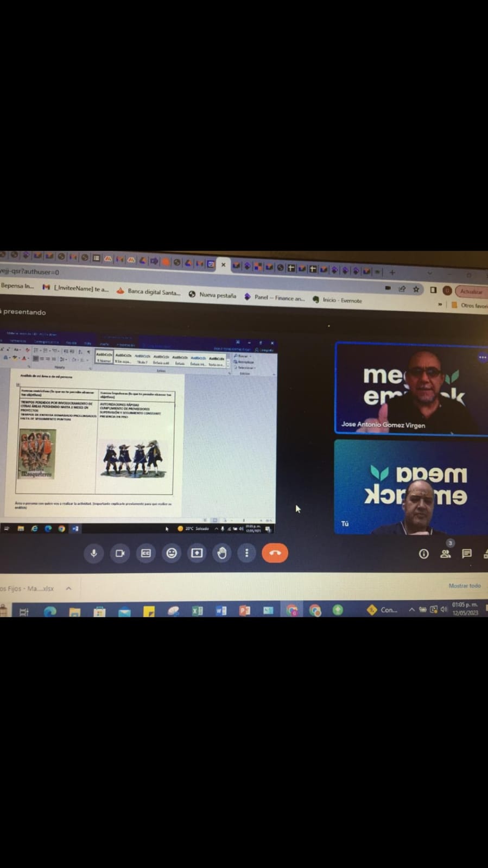Screen dimensions: 488x868
Task: Click the present now screen-share button
Action: pyautogui.click(x=197, y=553)
